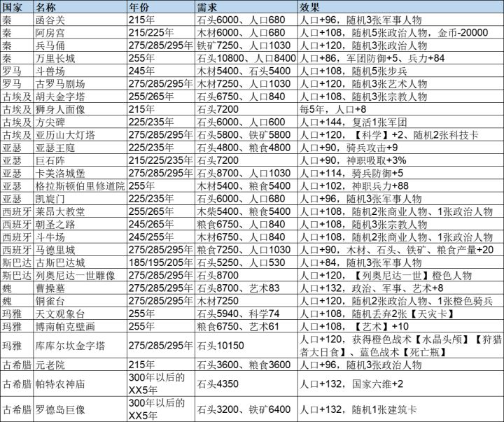Select the cell '兵马俑'
Image resolution: width=504 pixels, height=422 pixels.
(x=80, y=45)
